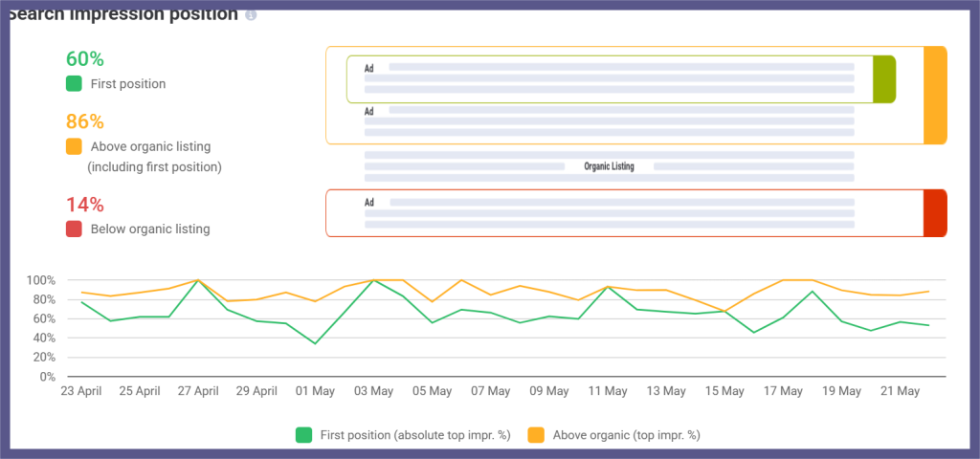
Task: Click the red Below organic listing square
Action: tap(74, 229)
